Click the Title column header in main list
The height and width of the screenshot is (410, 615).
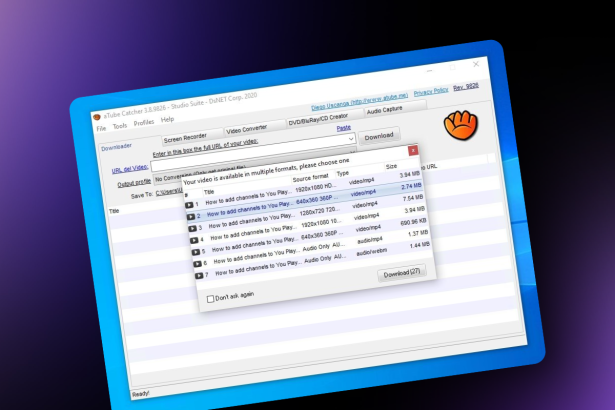[114, 211]
